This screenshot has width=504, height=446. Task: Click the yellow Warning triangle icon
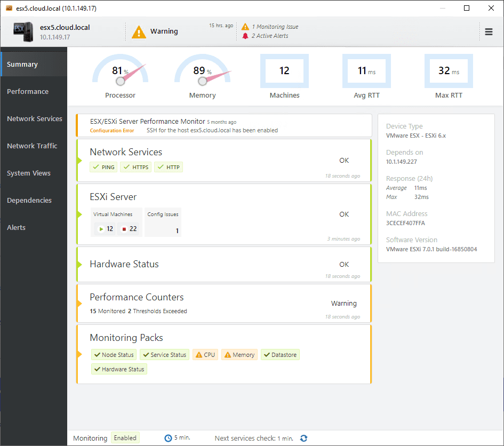click(139, 32)
